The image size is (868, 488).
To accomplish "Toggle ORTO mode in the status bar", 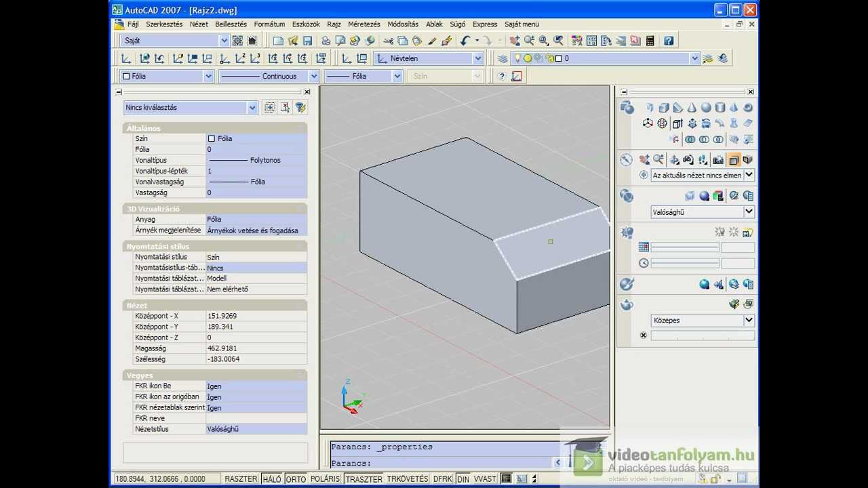I will (x=296, y=479).
